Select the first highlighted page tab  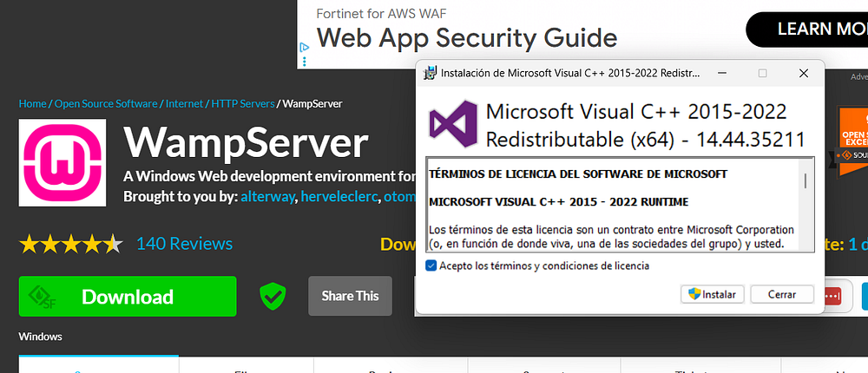pos(99,364)
